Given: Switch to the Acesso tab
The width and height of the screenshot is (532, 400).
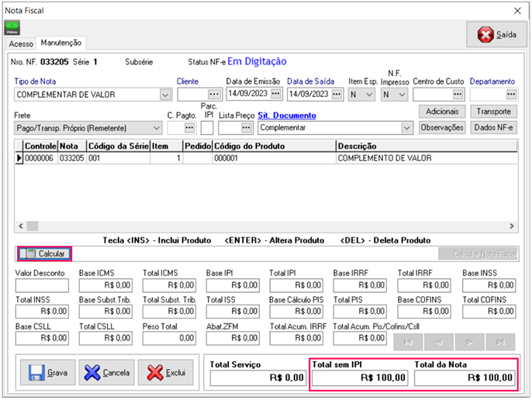Looking at the screenshot, I should [21, 44].
